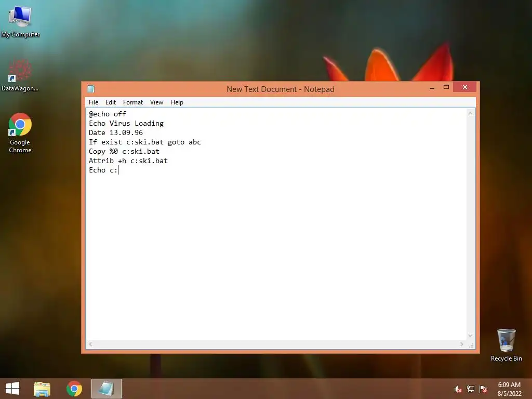
Task: Launch Chrome from the taskbar
Action: click(74, 389)
